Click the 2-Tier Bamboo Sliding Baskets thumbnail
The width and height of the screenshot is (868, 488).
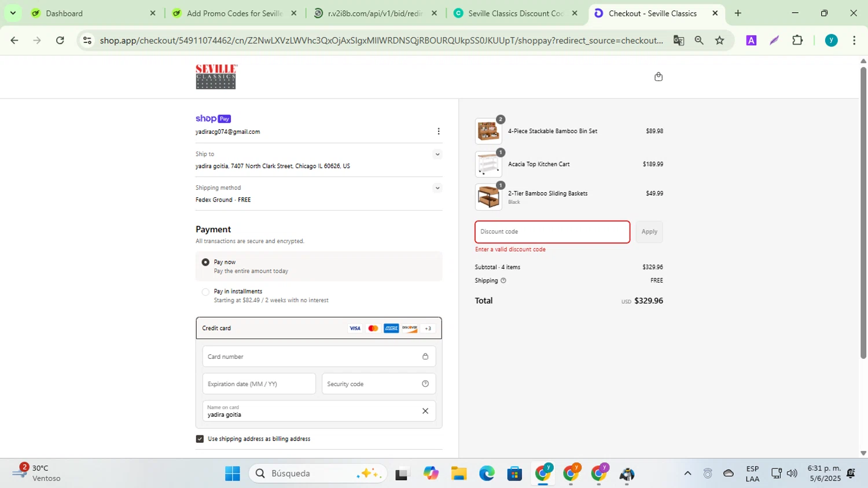click(x=488, y=197)
